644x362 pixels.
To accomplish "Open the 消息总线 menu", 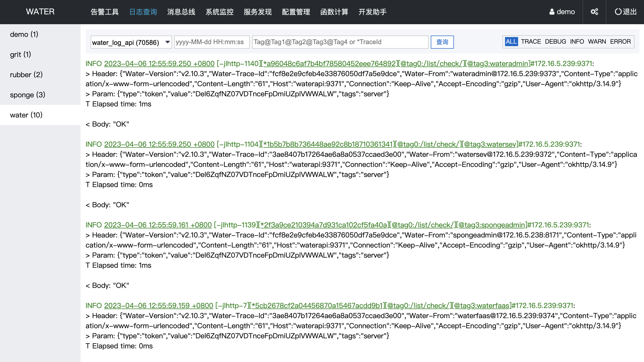I will tap(181, 12).
